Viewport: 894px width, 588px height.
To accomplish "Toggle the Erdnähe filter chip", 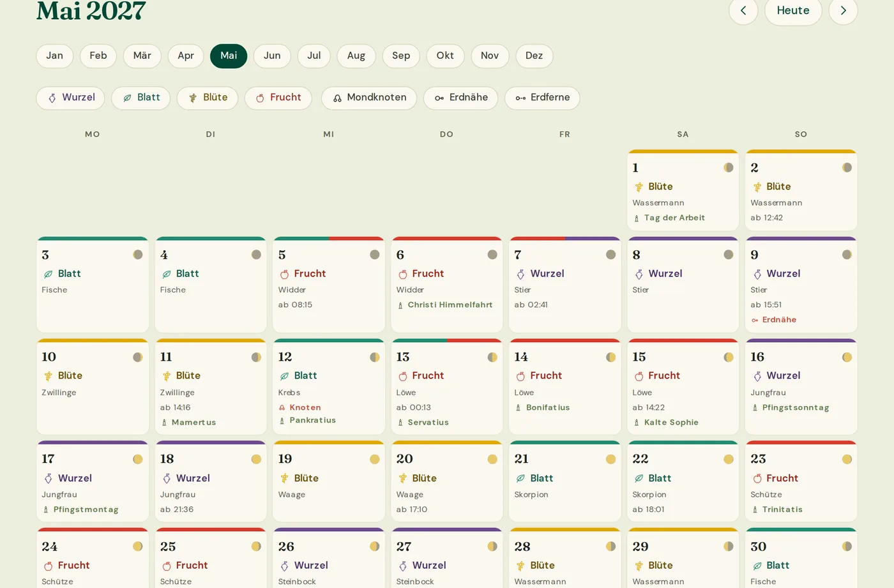I will (x=461, y=98).
